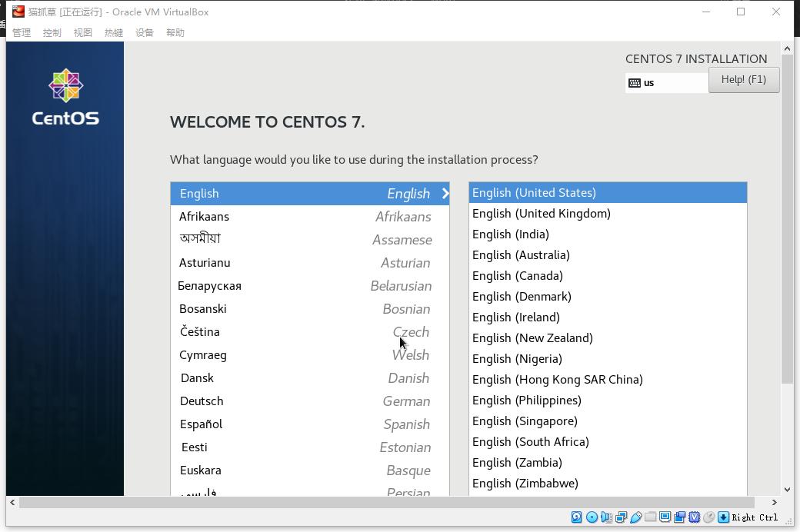Choose English (India) locale
This screenshot has height=532, width=800.
tap(608, 234)
